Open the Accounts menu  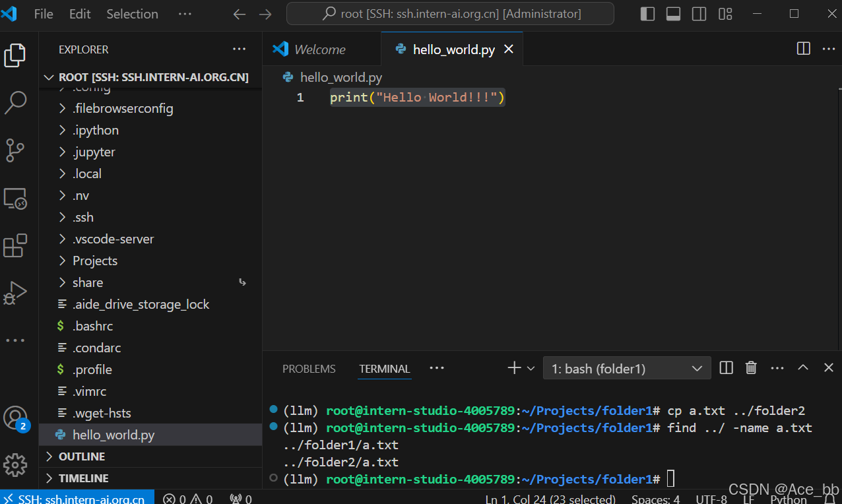point(15,418)
